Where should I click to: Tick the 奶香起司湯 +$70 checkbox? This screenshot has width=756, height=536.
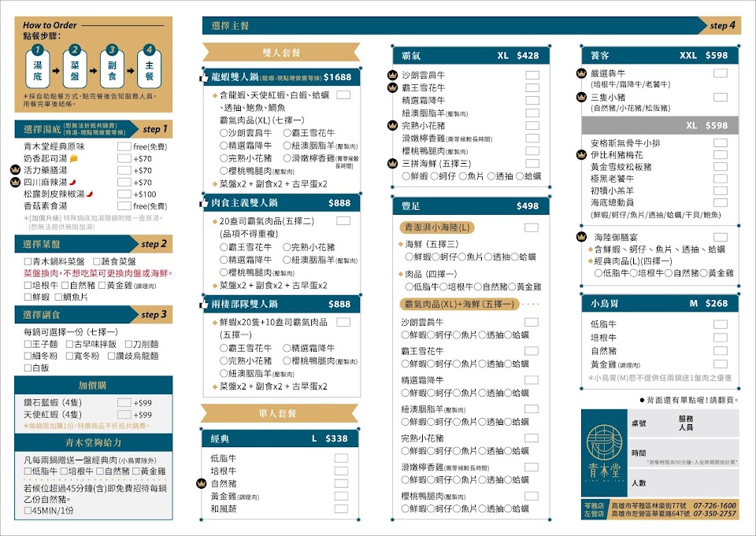pyautogui.click(x=124, y=158)
